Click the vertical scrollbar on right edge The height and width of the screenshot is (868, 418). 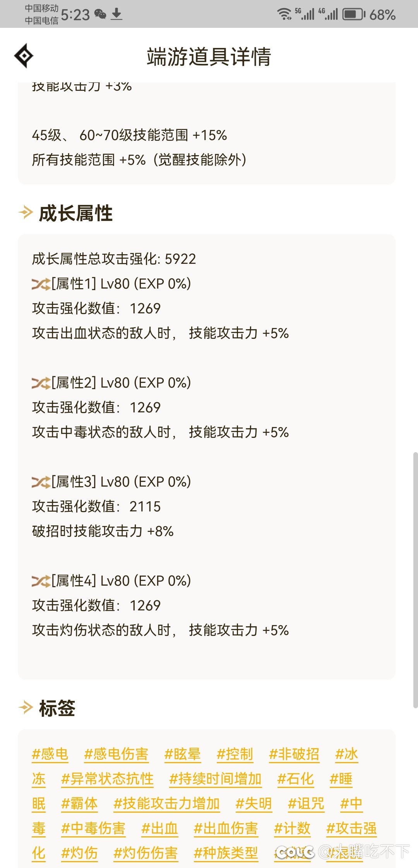click(415, 580)
